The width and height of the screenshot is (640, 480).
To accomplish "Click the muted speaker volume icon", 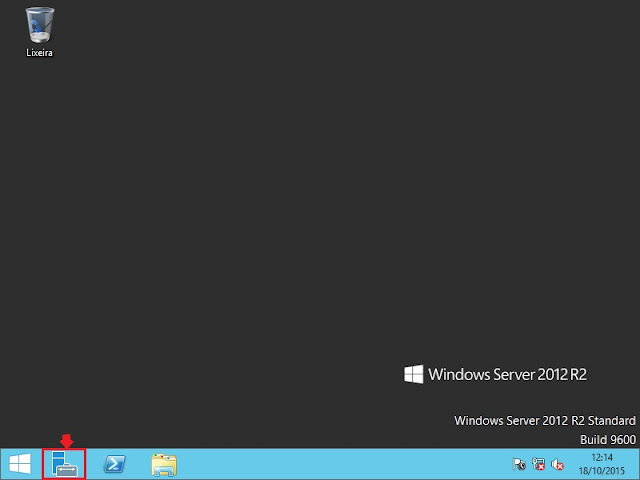I will [557, 464].
